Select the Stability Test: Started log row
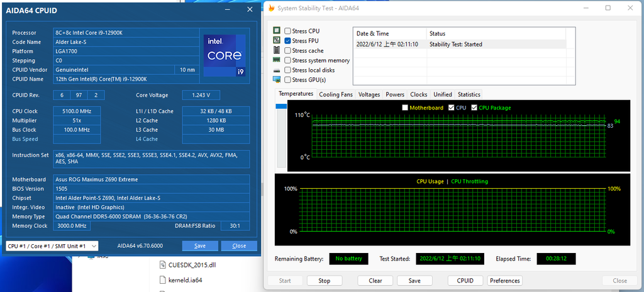 pyautogui.click(x=460, y=45)
